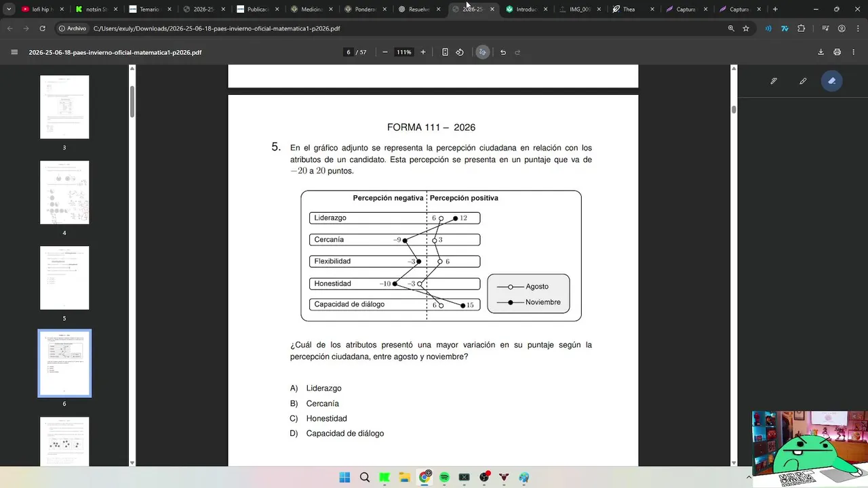868x488 pixels.
Task: Open page 3 thumbnail
Action: (x=64, y=107)
